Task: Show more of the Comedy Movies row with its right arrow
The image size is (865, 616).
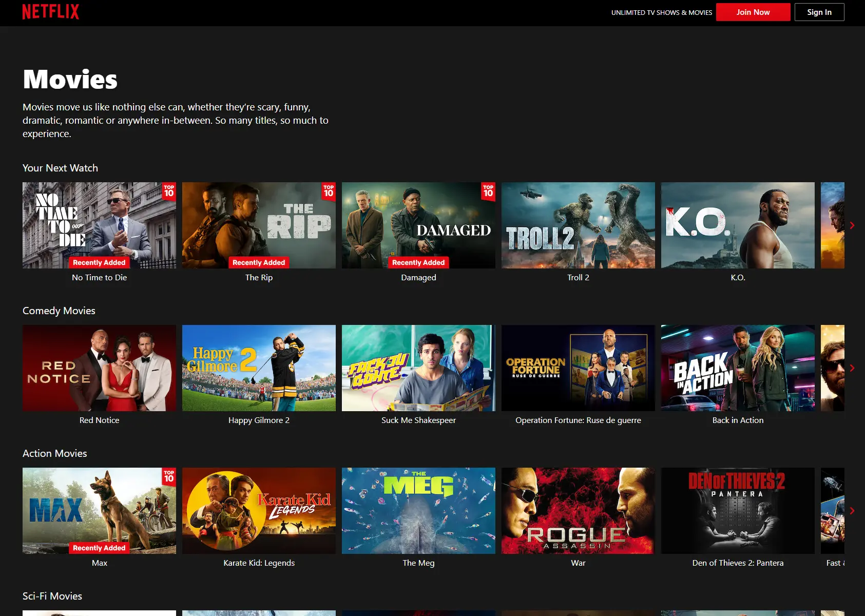Action: click(x=852, y=368)
